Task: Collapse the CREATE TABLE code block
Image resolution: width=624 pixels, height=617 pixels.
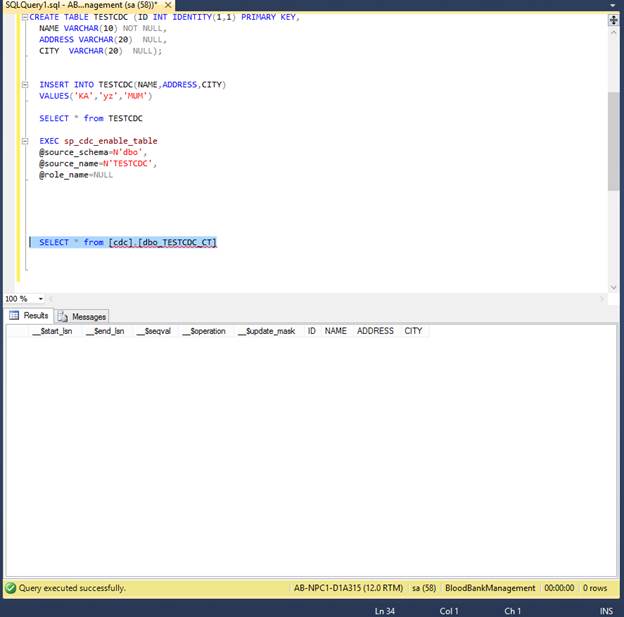Action: [25, 17]
